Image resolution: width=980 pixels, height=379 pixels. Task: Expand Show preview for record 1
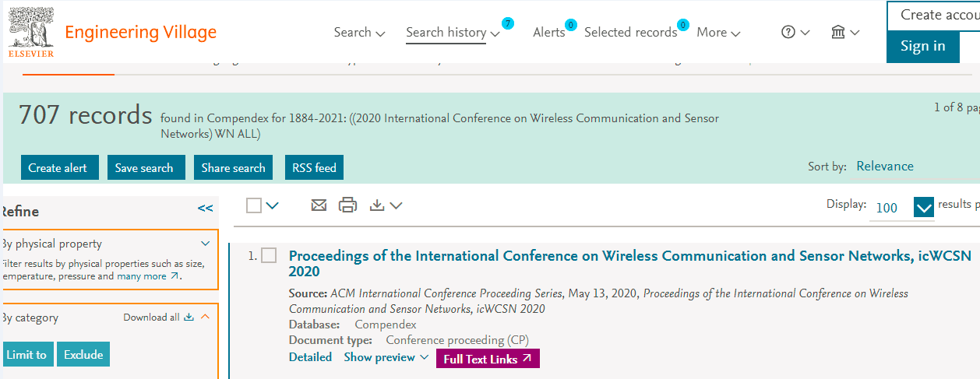click(386, 357)
